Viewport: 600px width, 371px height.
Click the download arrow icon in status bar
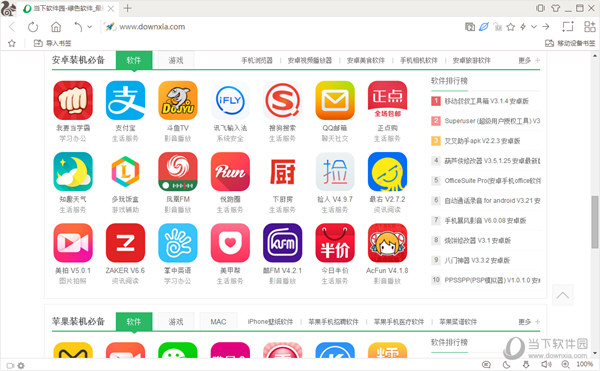pyautogui.click(x=527, y=365)
